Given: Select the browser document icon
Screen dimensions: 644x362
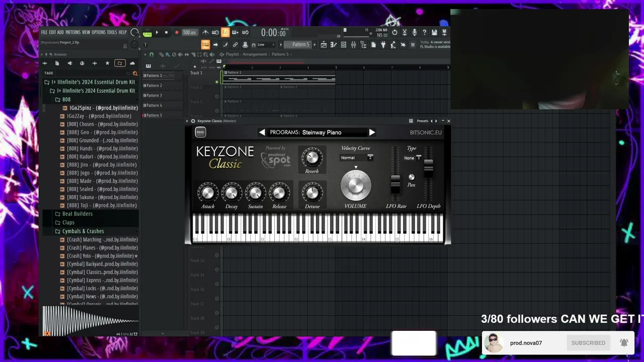Looking at the screenshot, I should pos(57,63).
